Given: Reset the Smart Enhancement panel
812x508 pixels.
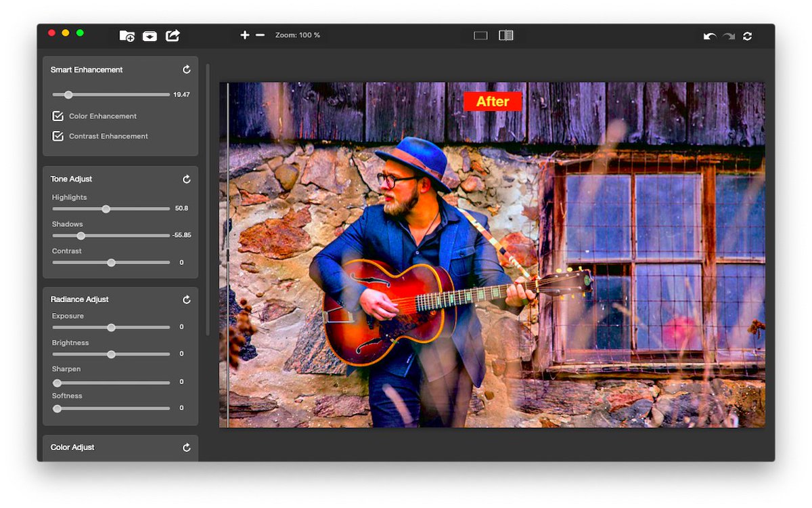Looking at the screenshot, I should pyautogui.click(x=187, y=70).
